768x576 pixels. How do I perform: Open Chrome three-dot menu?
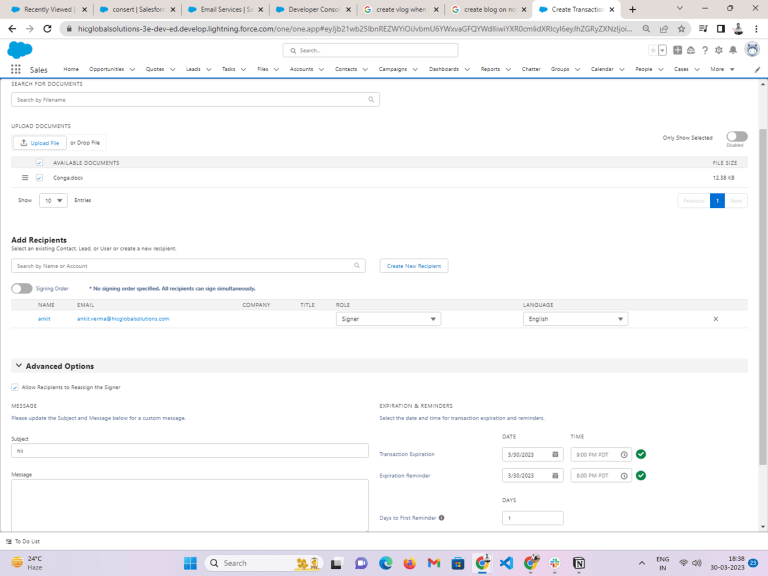pos(756,29)
